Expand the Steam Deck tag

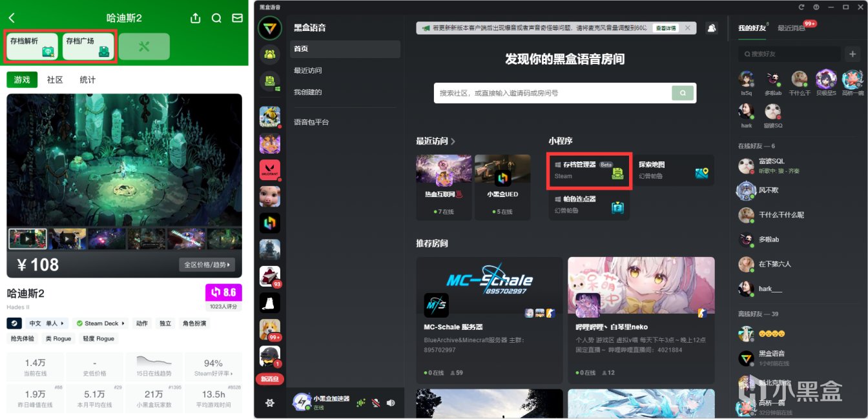[100, 323]
